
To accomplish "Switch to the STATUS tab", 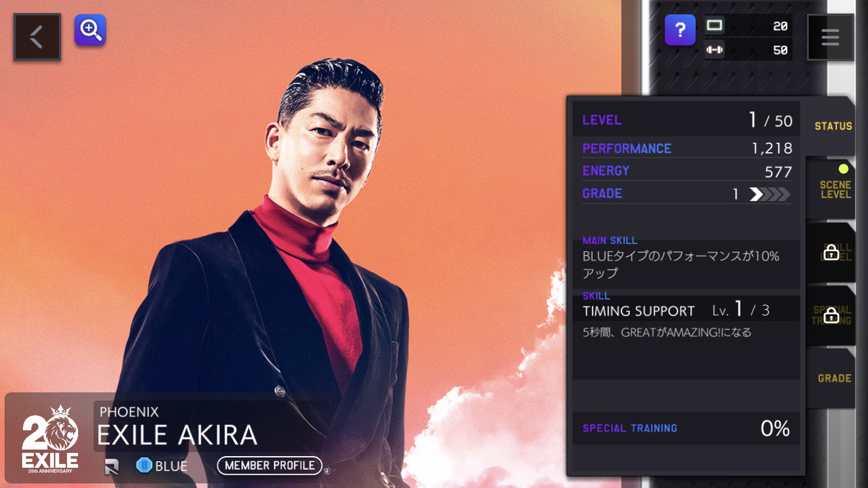I will click(x=832, y=126).
